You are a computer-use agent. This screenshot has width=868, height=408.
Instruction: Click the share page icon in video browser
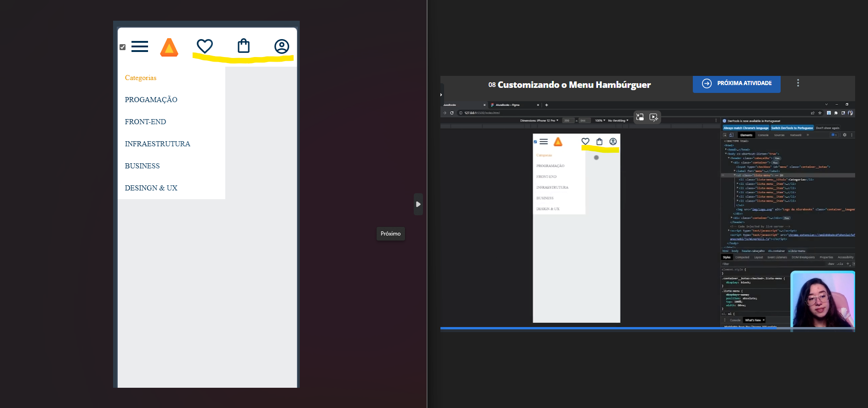[812, 113]
